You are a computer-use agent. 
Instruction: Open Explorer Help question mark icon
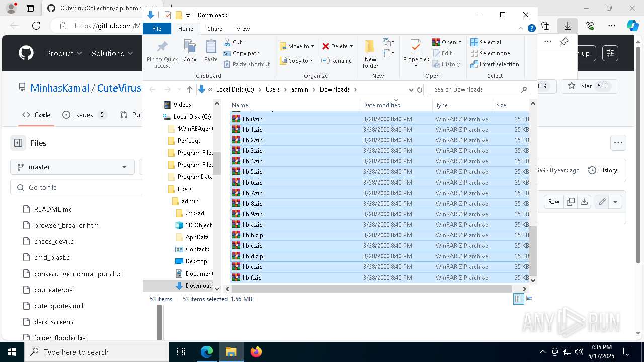click(x=531, y=29)
